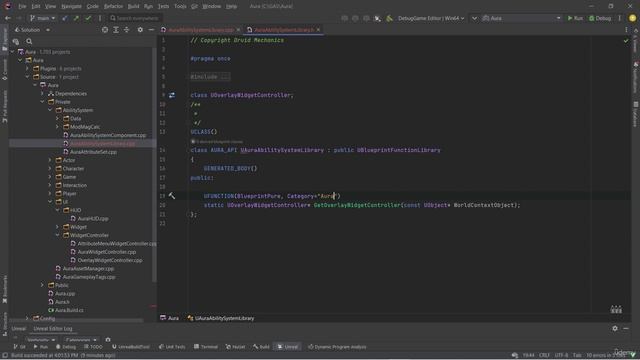
Task: Open the Aura run configuration dropdown
Action: (x=522, y=18)
